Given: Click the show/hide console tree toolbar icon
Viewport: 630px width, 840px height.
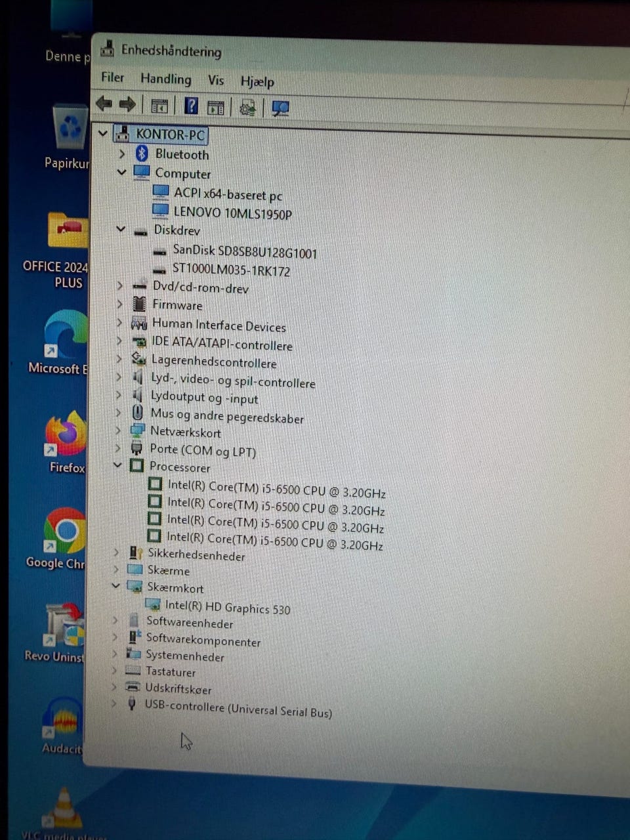Looking at the screenshot, I should tap(159, 106).
